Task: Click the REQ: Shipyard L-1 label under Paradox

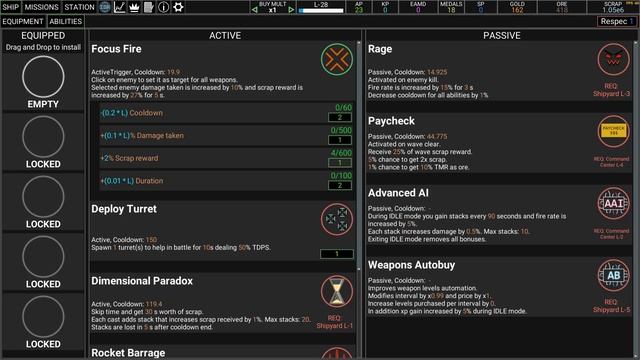Action: point(334,322)
